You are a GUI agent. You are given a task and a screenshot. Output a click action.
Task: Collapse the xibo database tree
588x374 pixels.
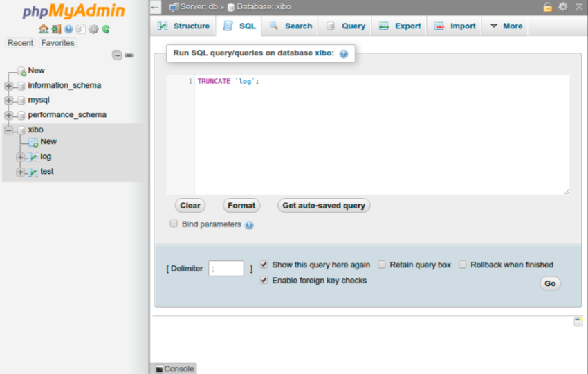[8, 130]
